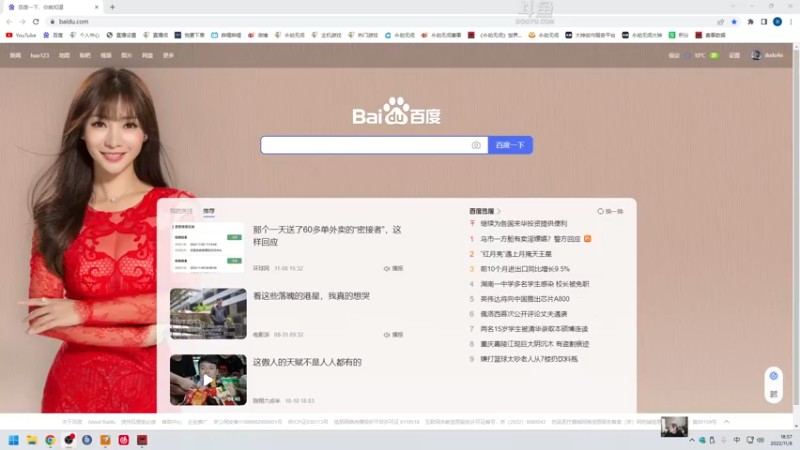The width and height of the screenshot is (800, 450).
Task: Open the hao123 navigation link
Action: pyautogui.click(x=40, y=55)
